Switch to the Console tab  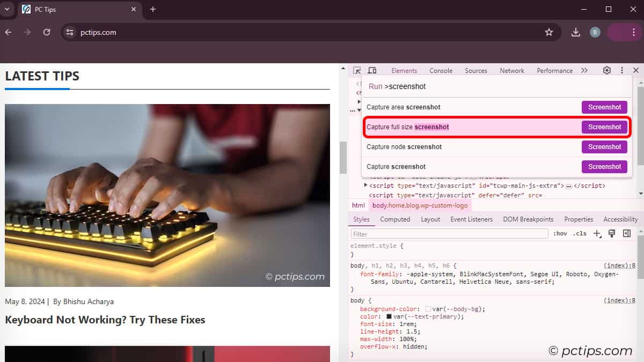tap(441, 71)
